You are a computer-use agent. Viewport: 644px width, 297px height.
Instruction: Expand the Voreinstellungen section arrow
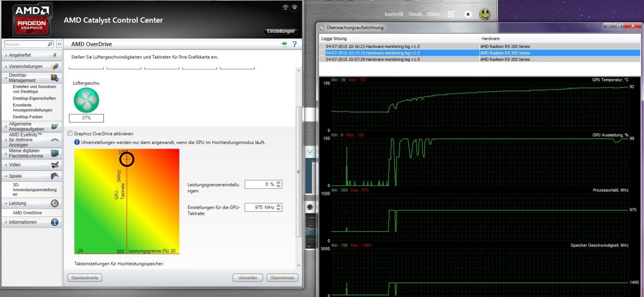[6, 66]
